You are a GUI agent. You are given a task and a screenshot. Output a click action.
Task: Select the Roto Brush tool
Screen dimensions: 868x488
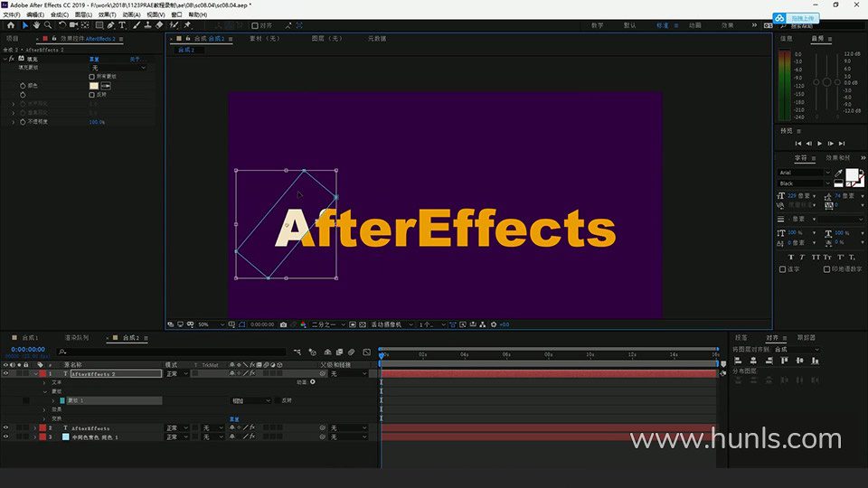(x=174, y=25)
